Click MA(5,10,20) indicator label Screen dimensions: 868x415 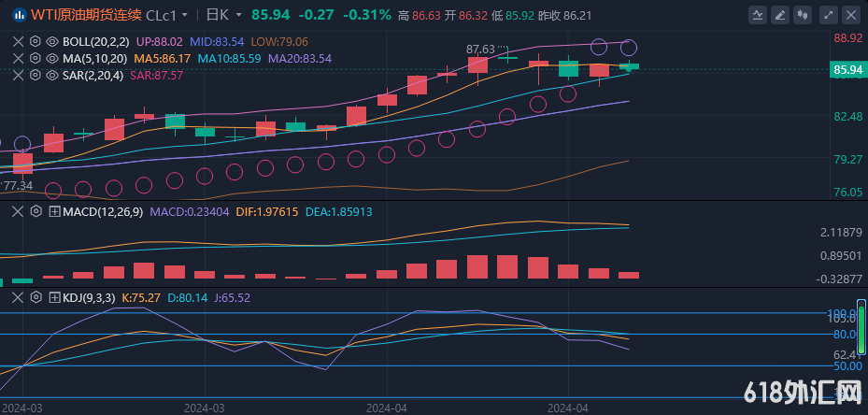pos(95,58)
